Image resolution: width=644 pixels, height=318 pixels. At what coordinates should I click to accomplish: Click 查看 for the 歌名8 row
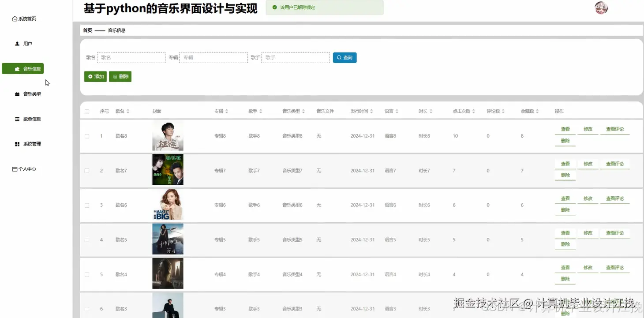click(x=565, y=129)
